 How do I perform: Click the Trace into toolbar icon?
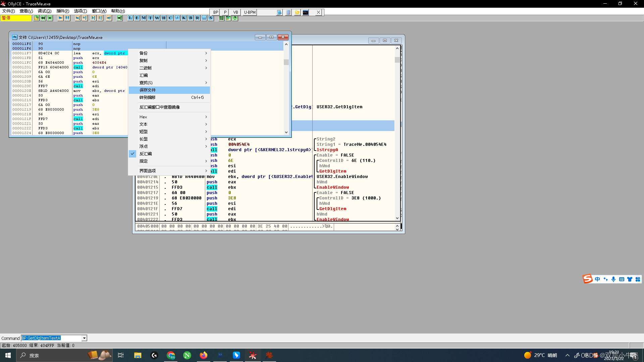click(93, 18)
